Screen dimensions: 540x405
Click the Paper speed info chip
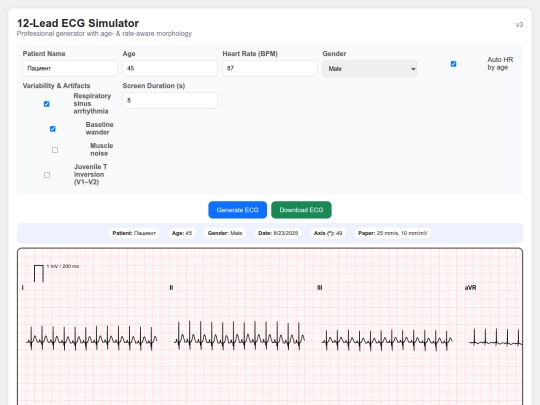pos(393,233)
